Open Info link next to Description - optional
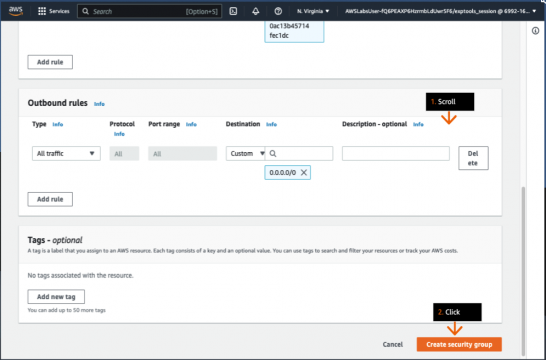This screenshot has width=546, height=360. click(x=418, y=124)
